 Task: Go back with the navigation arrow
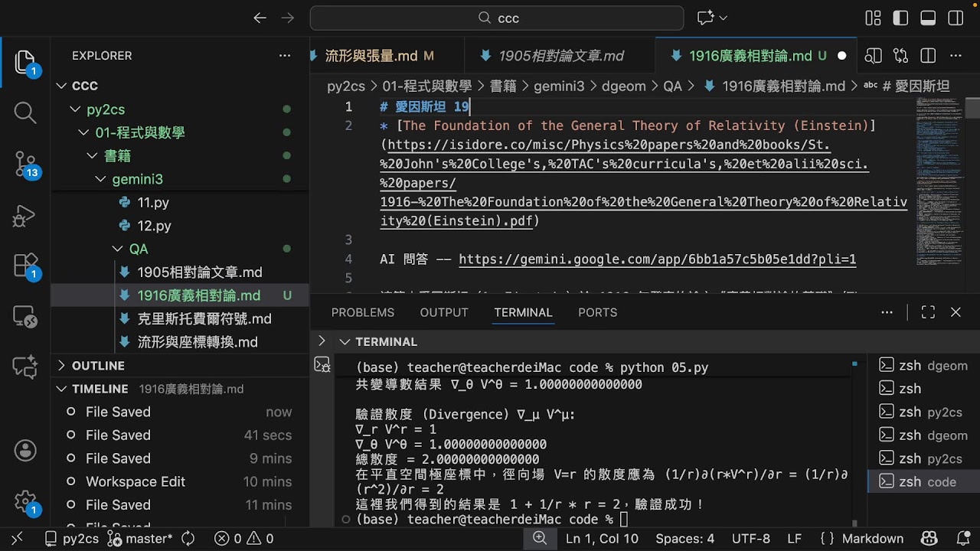[x=260, y=18]
